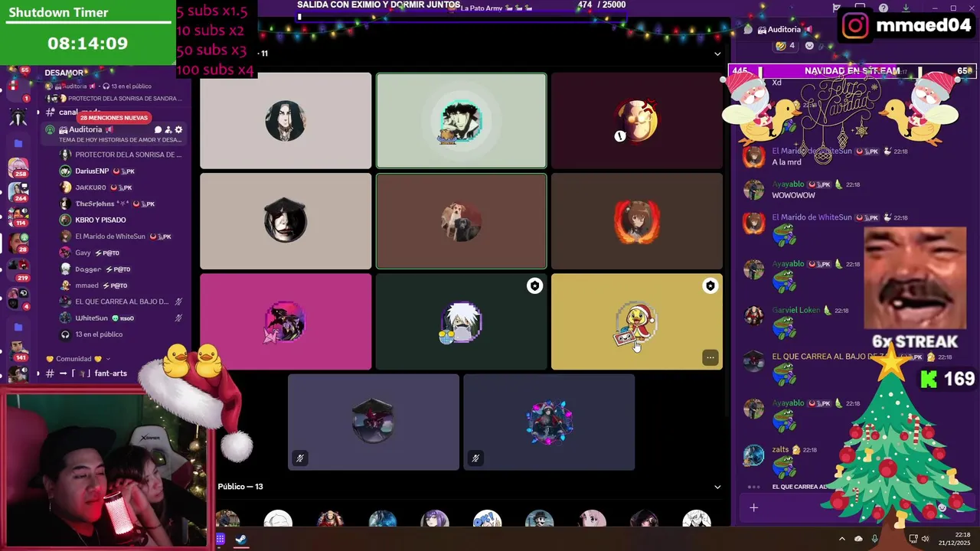This screenshot has width=980, height=551.
Task: Open Steam from the taskbar
Action: point(240,540)
